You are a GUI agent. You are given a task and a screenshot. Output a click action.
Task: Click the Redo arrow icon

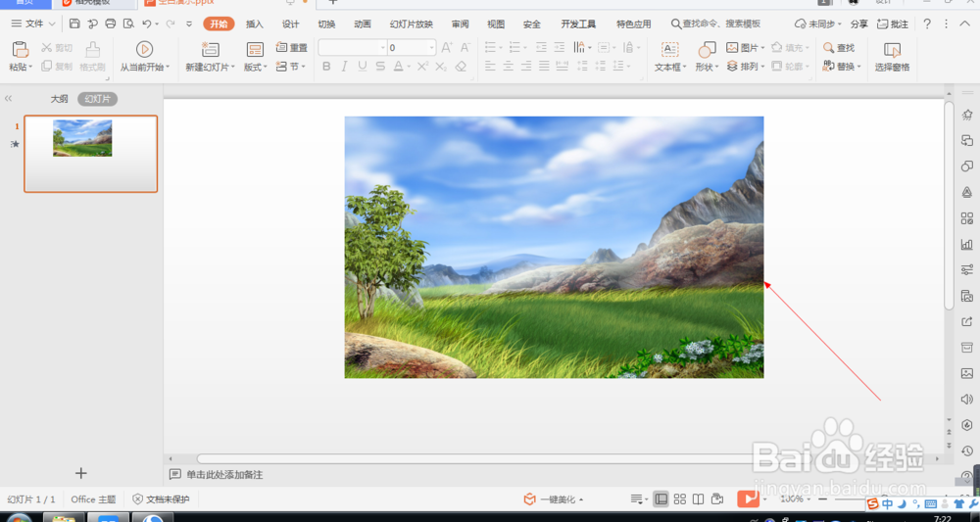click(170, 24)
